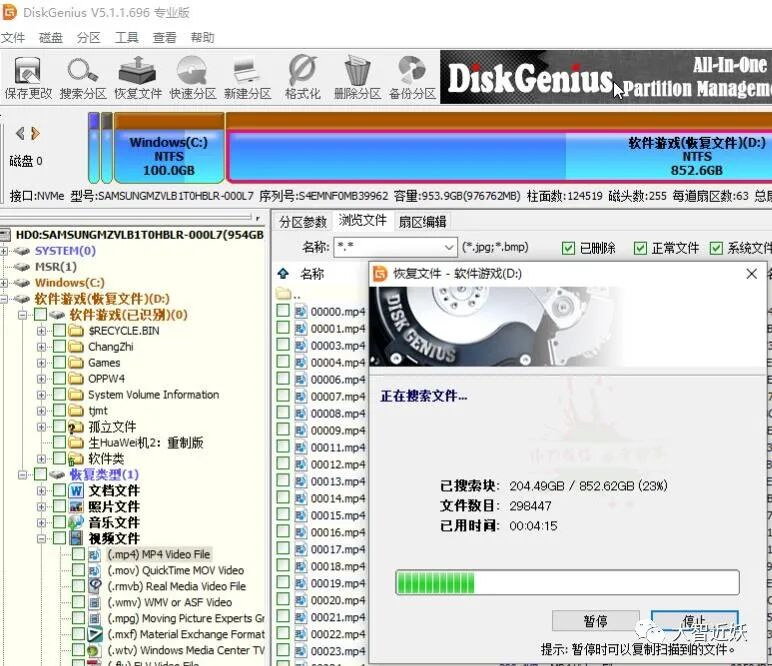The height and width of the screenshot is (666, 772).
Task: Collapse the 软件游戏(恢复文件)(D:) node
Action: click(x=3, y=299)
